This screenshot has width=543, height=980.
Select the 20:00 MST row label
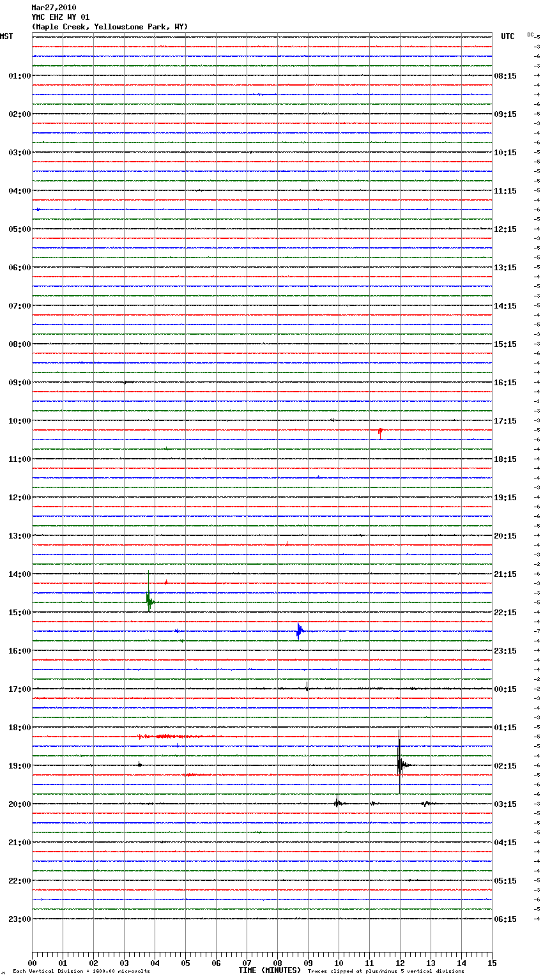(20, 804)
